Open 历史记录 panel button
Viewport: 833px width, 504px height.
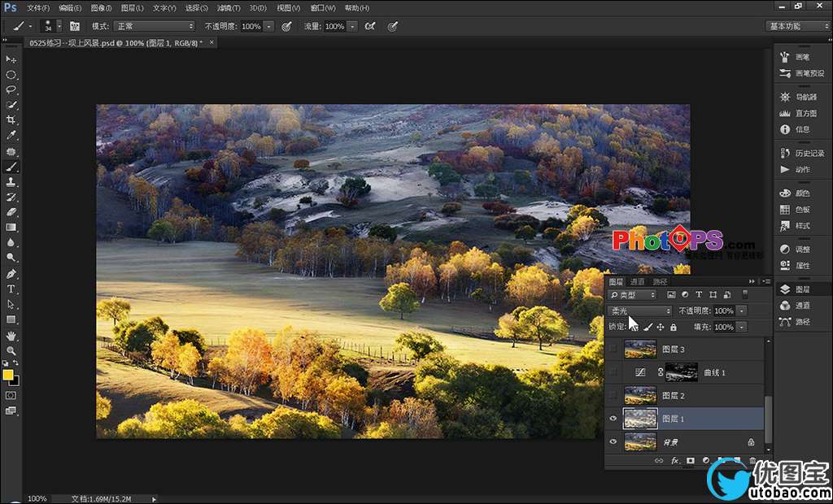(802, 153)
